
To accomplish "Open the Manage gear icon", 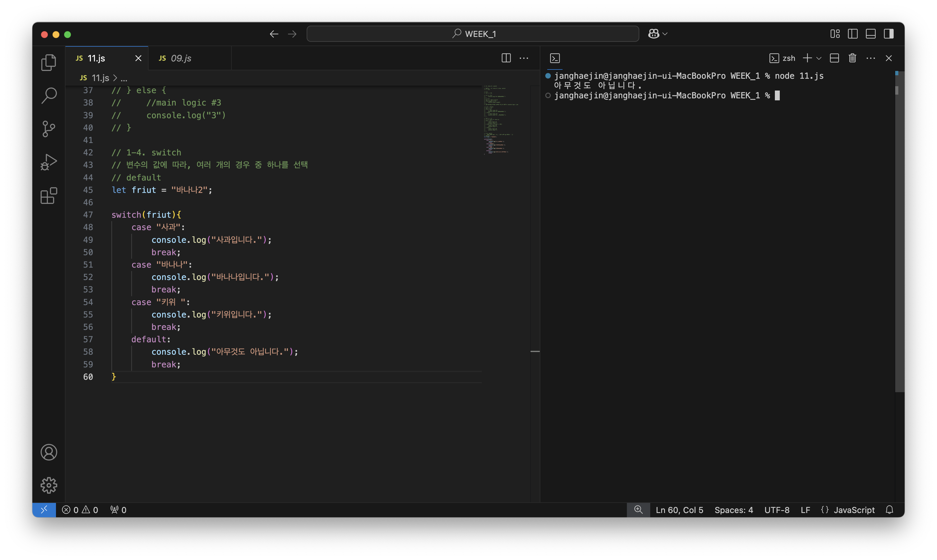I will (x=48, y=485).
